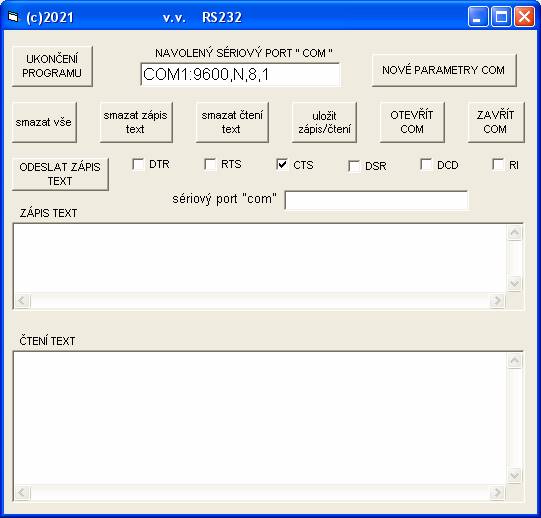Uncheck the CTS checkbox
541x518 pixels.
[x=282, y=165]
